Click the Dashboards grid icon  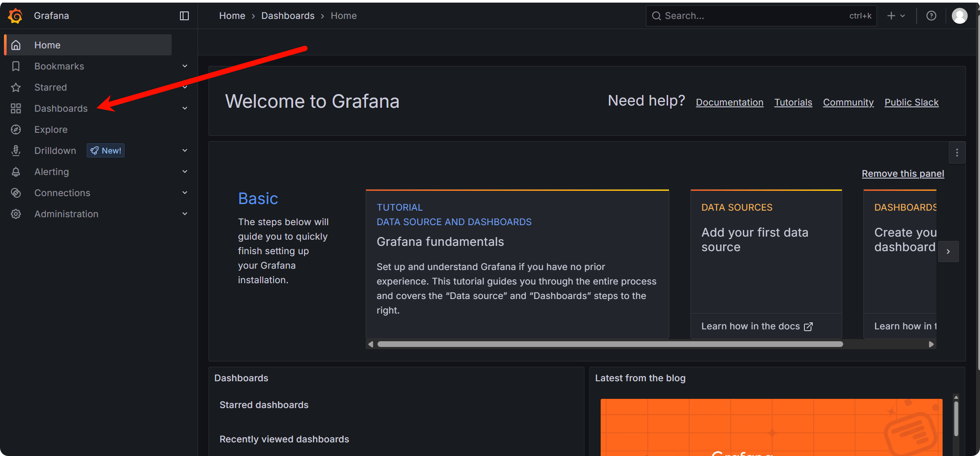click(16, 108)
